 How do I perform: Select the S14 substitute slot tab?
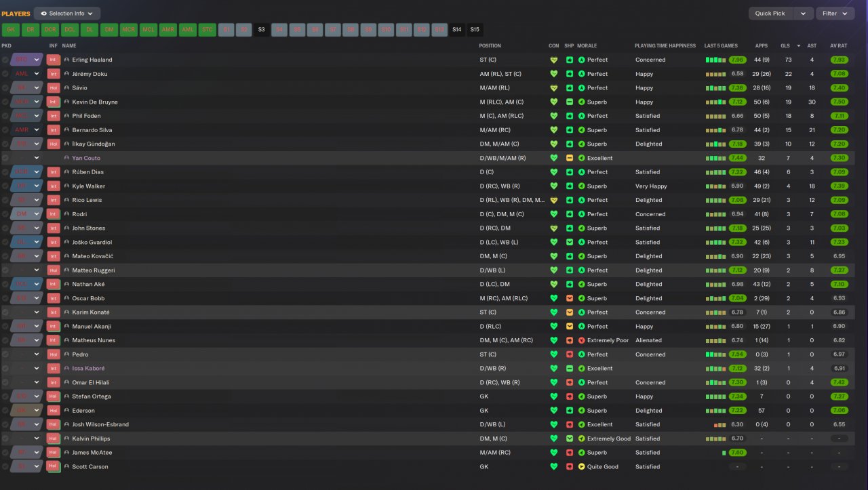457,30
